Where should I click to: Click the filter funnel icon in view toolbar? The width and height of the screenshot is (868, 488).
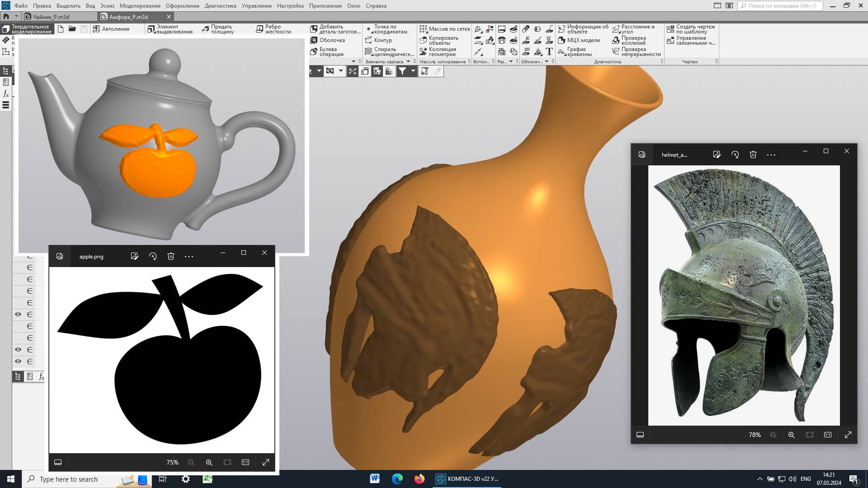402,71
